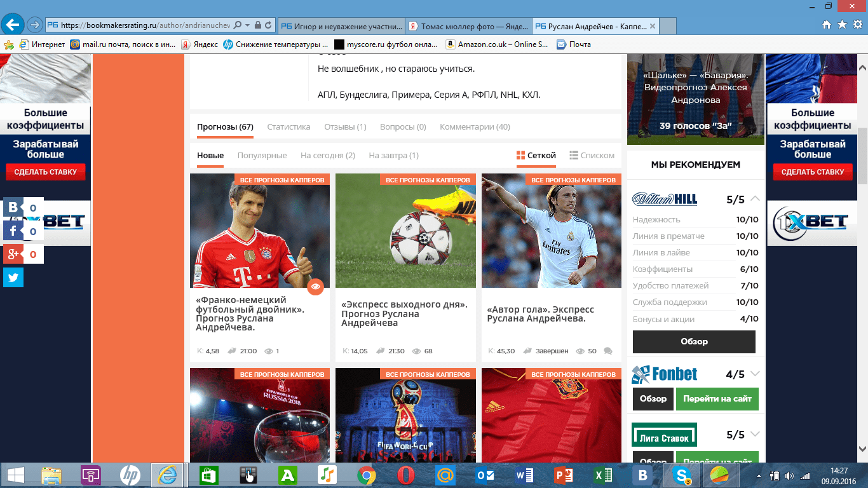This screenshot has width=868, height=488.
Task: Select the Популярные filter
Action: (262, 156)
